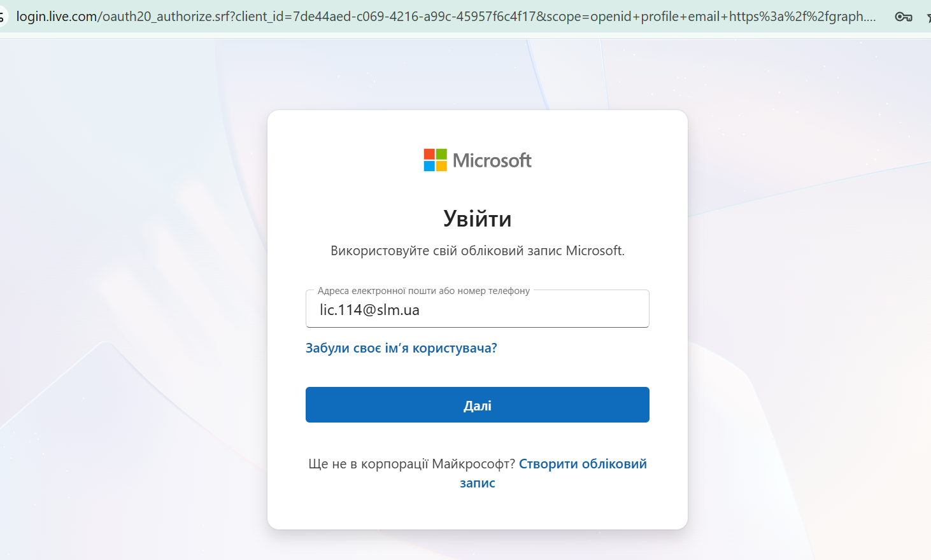Click the red square of Microsoft logo

point(430,154)
